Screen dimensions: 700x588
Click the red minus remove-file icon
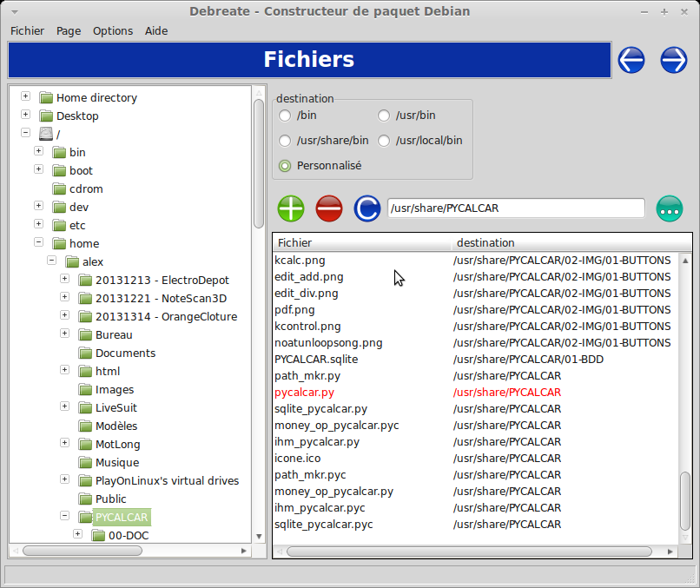click(x=329, y=208)
